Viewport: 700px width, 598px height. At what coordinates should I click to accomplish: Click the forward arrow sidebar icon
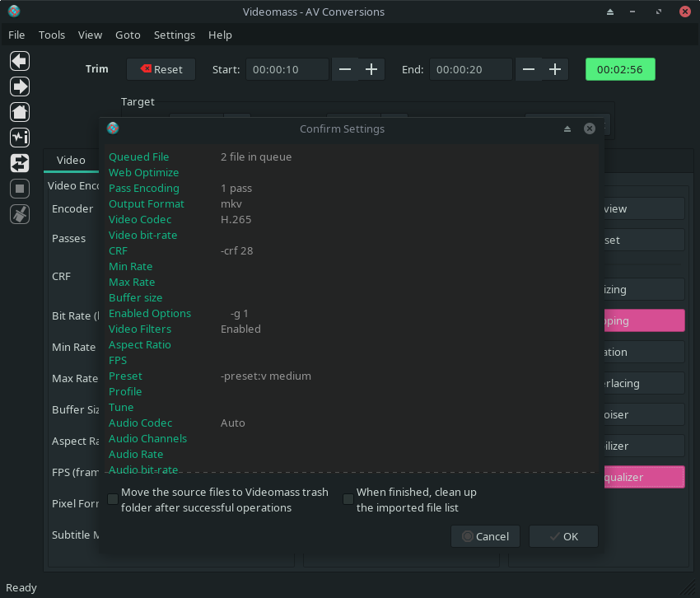(20, 86)
